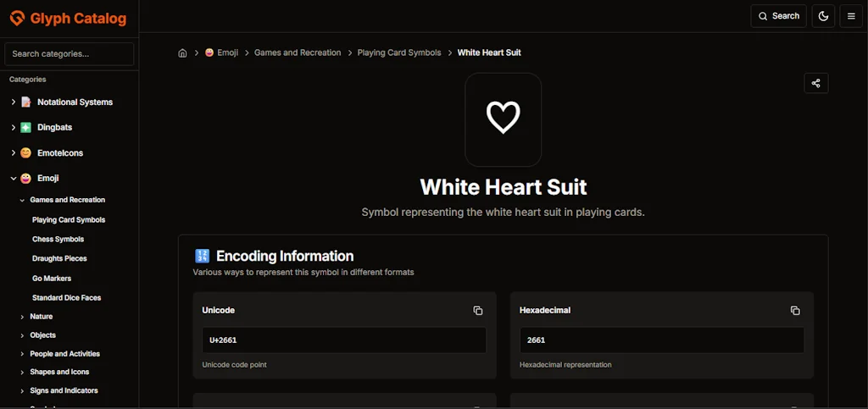Select Emoji category label
The height and width of the screenshot is (409, 868).
pyautogui.click(x=47, y=178)
